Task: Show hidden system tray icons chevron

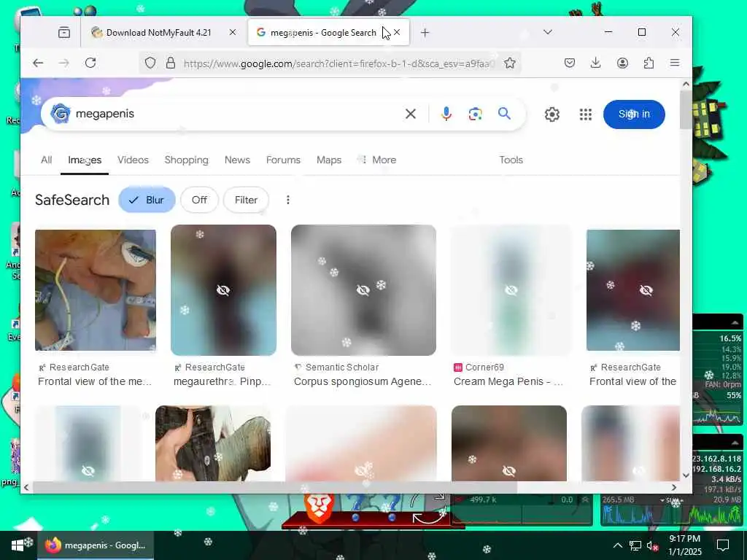Action: (617, 545)
